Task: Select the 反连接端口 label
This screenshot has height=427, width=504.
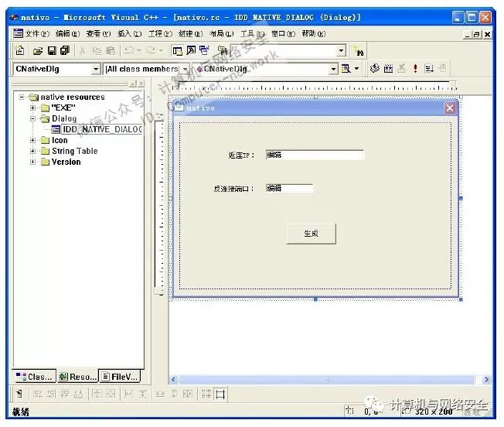Action: [x=233, y=189]
